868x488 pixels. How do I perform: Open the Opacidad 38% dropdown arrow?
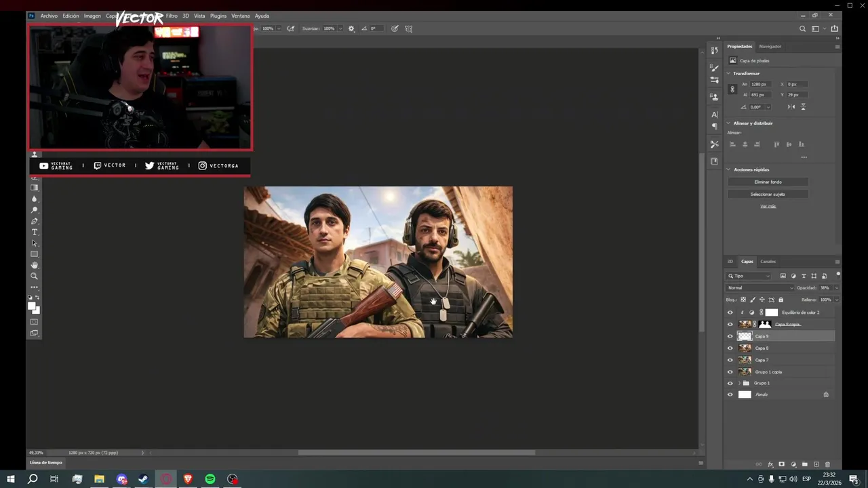pos(836,288)
